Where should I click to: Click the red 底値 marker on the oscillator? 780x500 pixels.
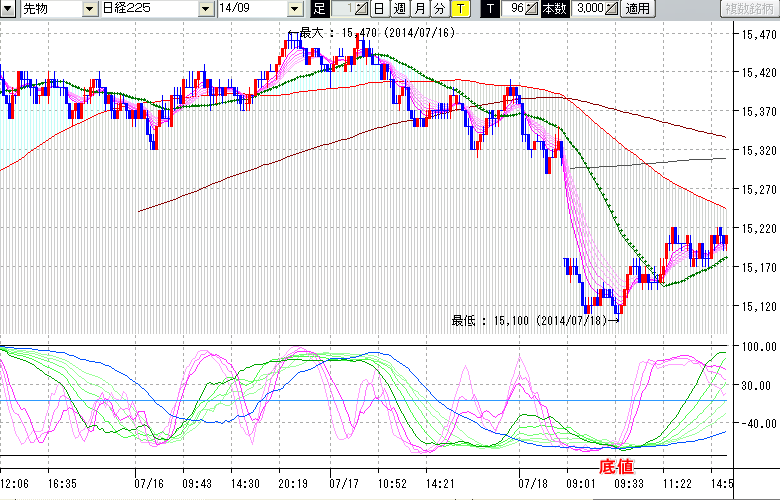(616, 466)
